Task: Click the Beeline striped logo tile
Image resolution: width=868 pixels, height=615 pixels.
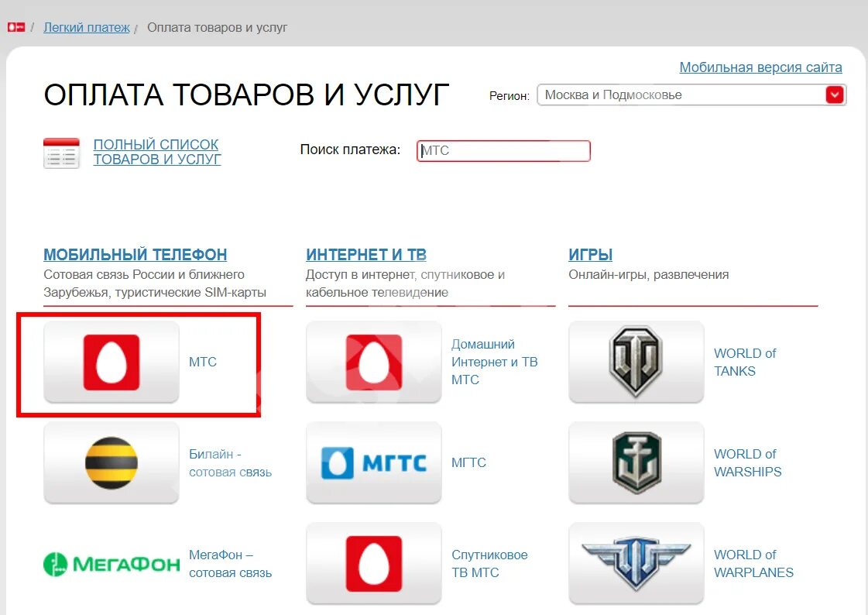Action: point(112,462)
